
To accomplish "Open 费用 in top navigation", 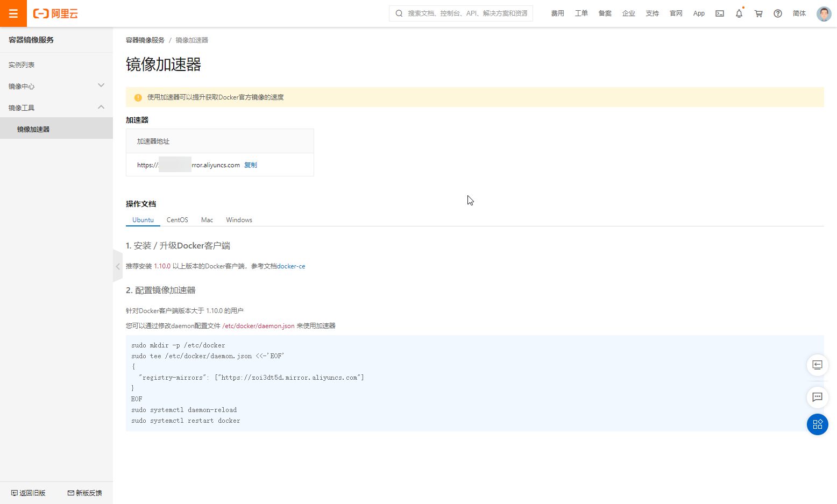I will [557, 13].
